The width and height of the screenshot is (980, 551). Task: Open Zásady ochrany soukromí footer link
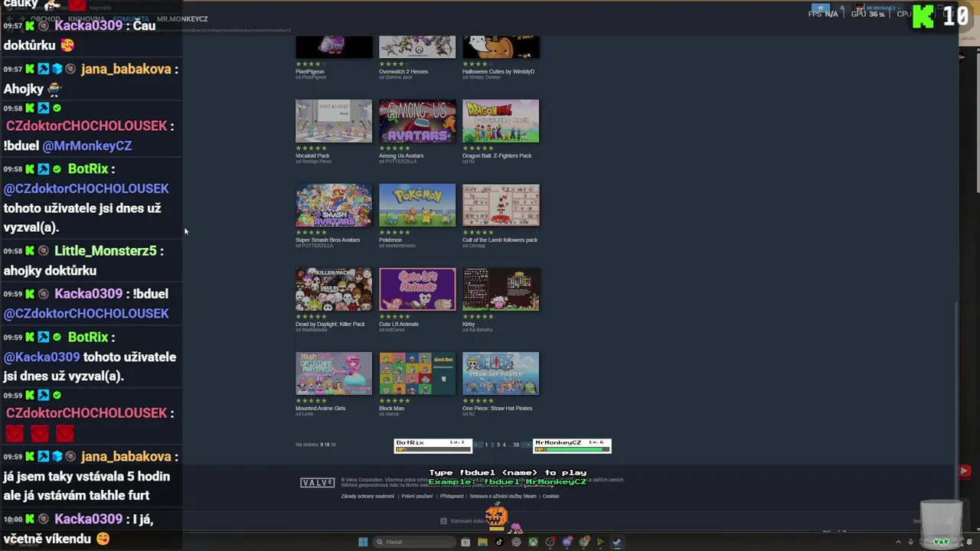[x=367, y=496]
